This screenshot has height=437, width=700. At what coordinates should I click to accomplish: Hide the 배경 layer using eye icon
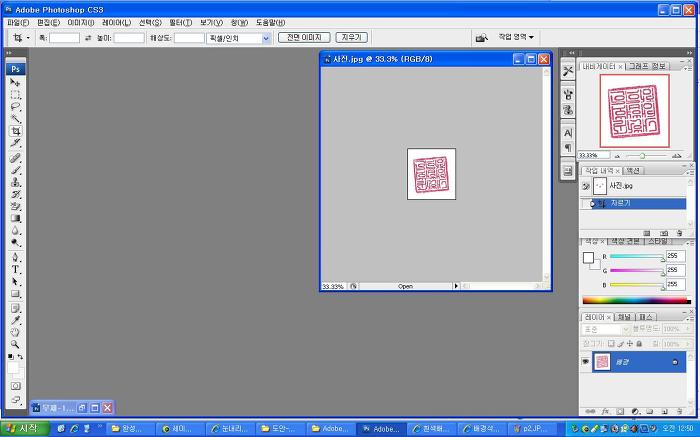click(586, 362)
